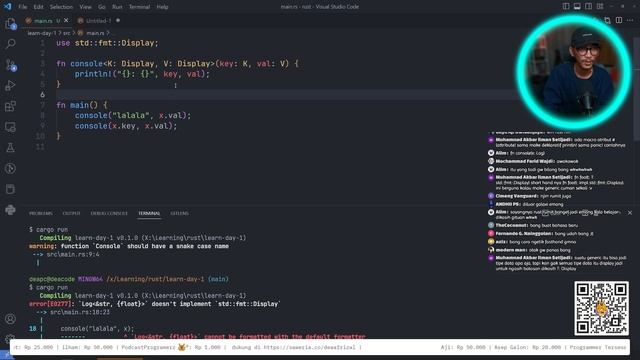The width and height of the screenshot is (640, 360).
Task: Place cursor on empty line 6
Action: tap(286, 95)
